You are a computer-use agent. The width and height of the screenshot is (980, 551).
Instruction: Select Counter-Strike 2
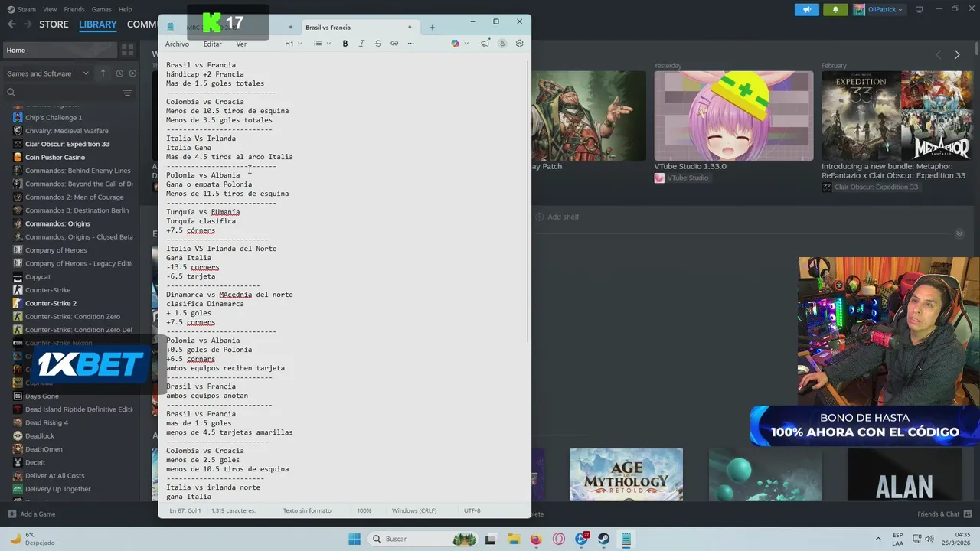pos(51,303)
